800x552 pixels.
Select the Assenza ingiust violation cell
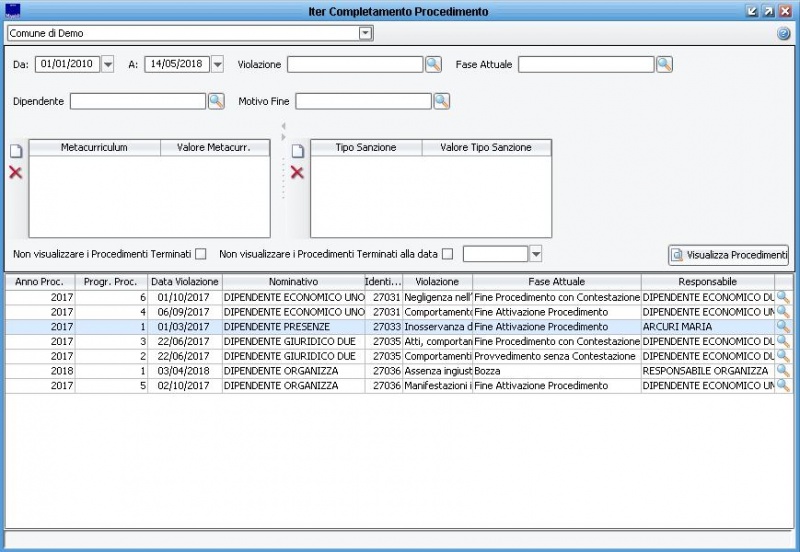pos(438,371)
